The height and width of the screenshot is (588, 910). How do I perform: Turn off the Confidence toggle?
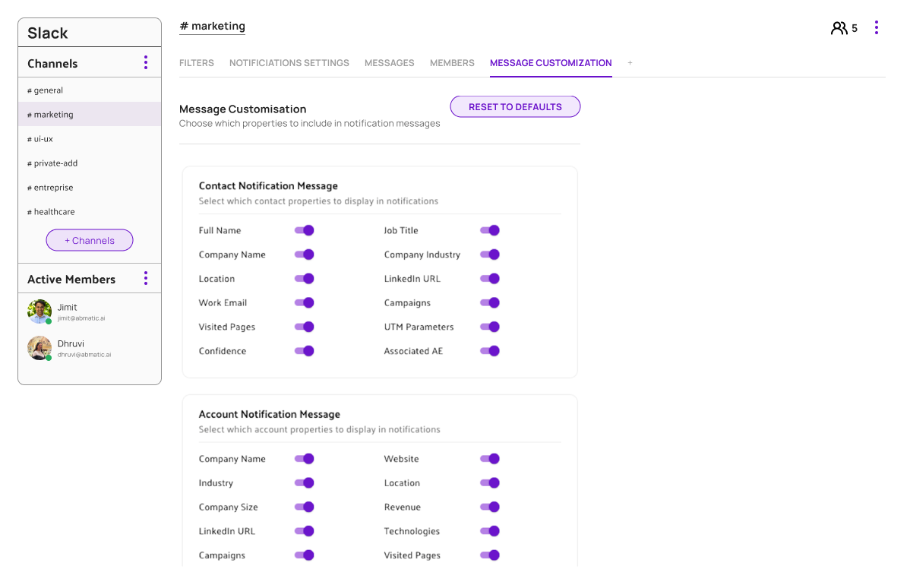[x=304, y=351]
